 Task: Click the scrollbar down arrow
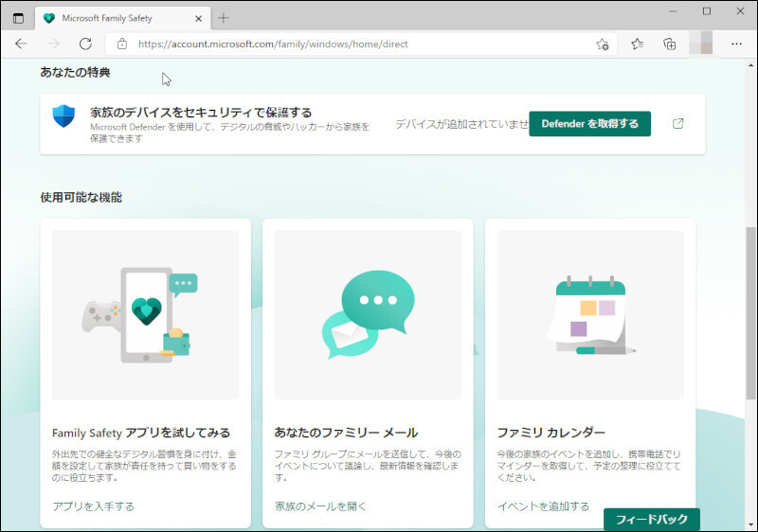(750, 524)
